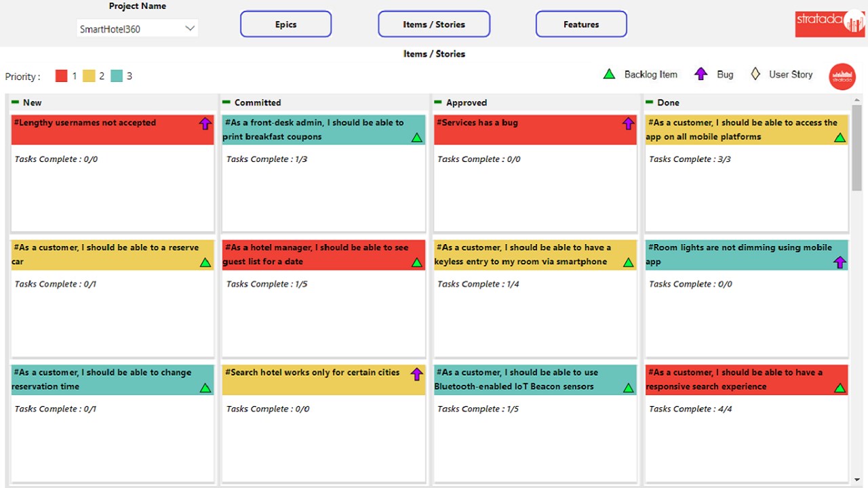Image resolution: width=868 pixels, height=488 pixels.
Task: Click bug arrow icon on Lengthy usernames card
Action: (x=205, y=123)
